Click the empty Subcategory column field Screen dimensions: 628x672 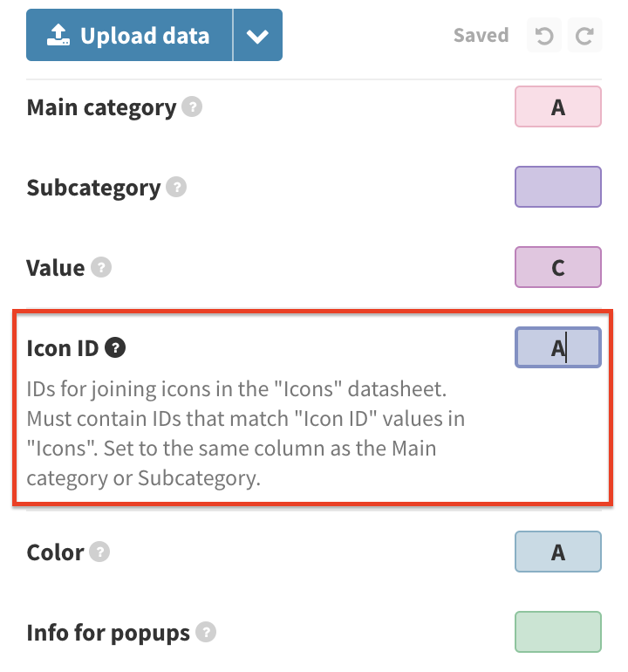pos(557,187)
